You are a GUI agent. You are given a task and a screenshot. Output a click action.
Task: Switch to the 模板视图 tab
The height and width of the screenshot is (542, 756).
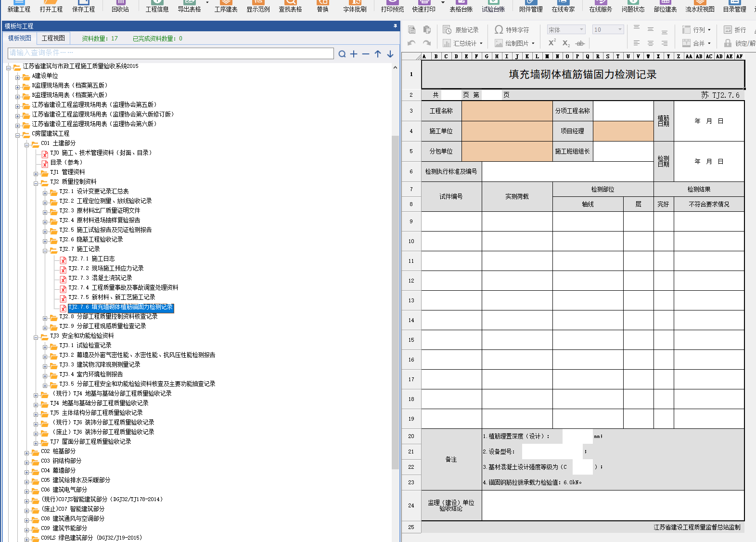click(x=19, y=38)
